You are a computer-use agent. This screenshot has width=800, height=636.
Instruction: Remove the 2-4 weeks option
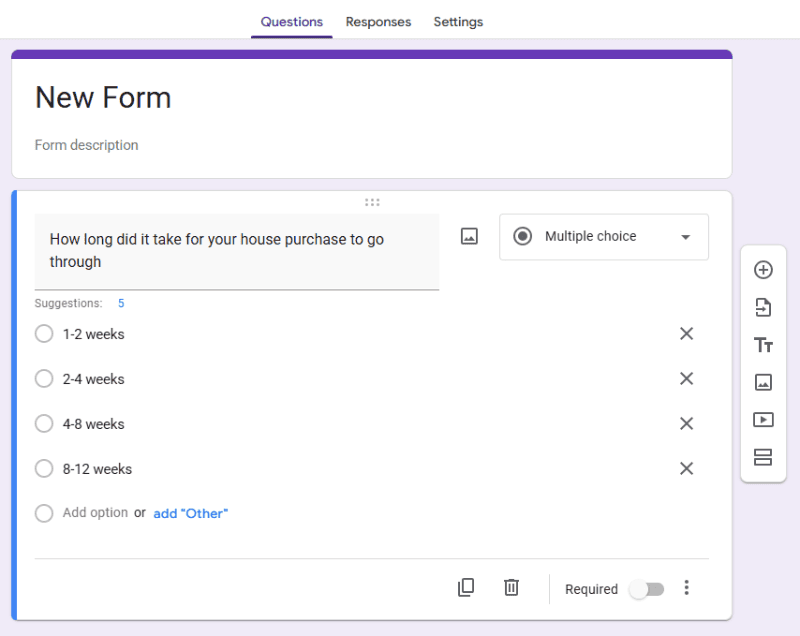pos(687,378)
